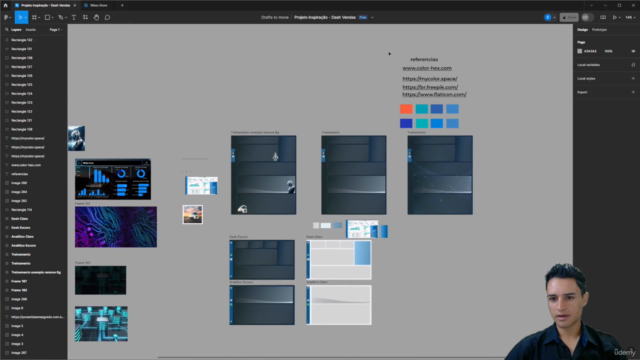
Task: Switch to the Layers tab
Action: pyautogui.click(x=16, y=30)
